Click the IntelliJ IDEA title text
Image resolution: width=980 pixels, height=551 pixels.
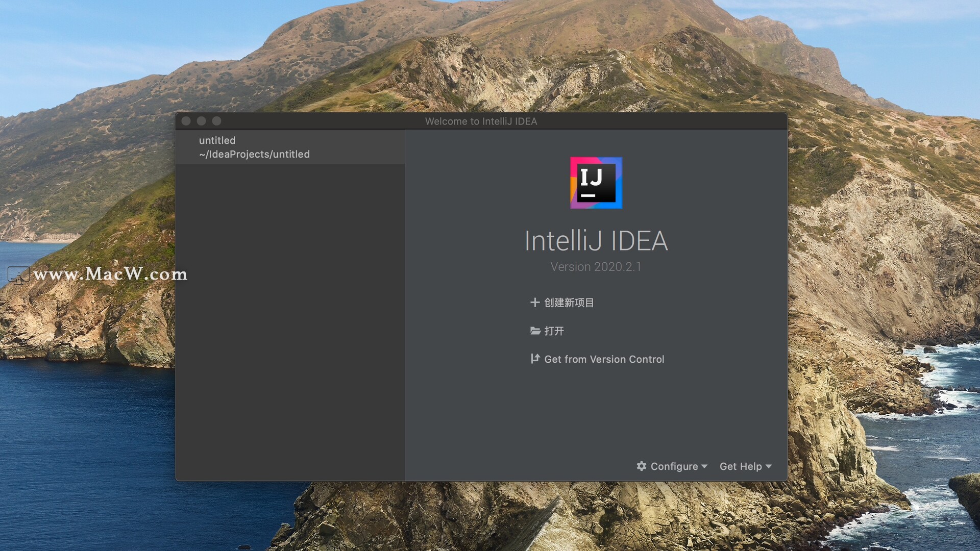596,241
